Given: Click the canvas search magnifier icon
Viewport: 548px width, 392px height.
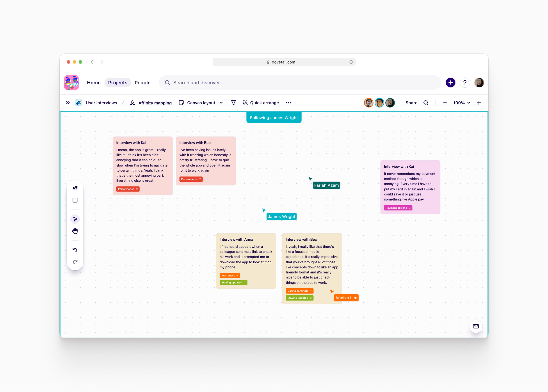Looking at the screenshot, I should (x=426, y=103).
